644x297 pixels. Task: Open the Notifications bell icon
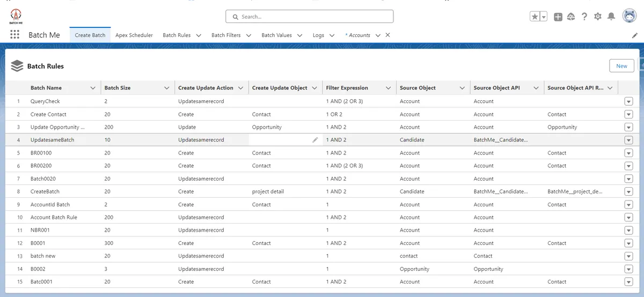611,17
